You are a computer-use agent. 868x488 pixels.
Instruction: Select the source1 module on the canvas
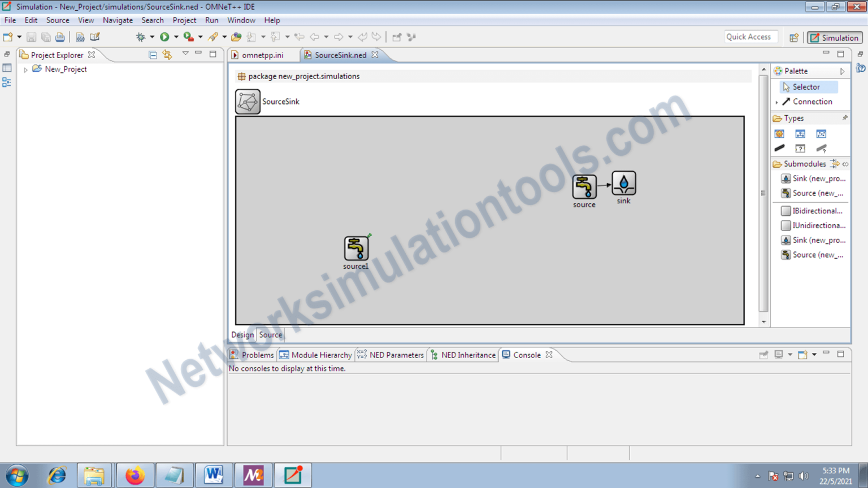click(356, 249)
